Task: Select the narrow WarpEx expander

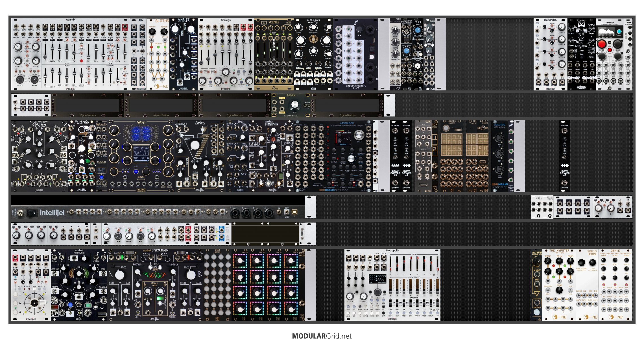Action: 102,156
